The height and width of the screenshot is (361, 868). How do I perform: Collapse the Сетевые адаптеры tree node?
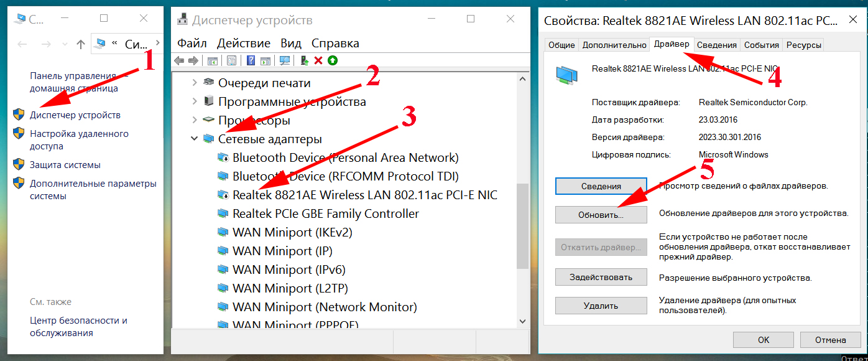point(195,139)
